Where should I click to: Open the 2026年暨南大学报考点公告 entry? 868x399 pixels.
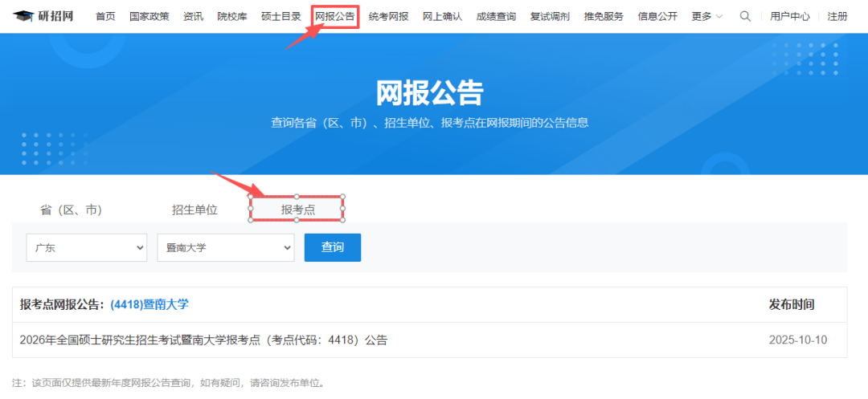coord(203,340)
